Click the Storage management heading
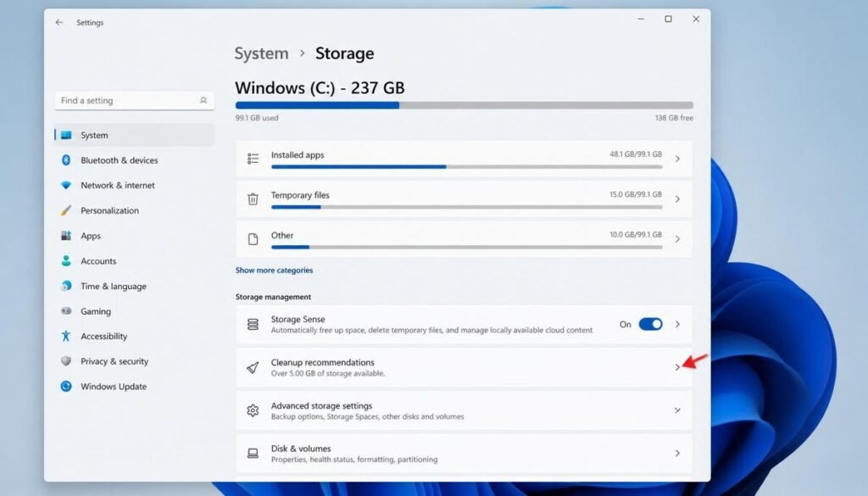This screenshot has width=868, height=496. pyautogui.click(x=273, y=297)
